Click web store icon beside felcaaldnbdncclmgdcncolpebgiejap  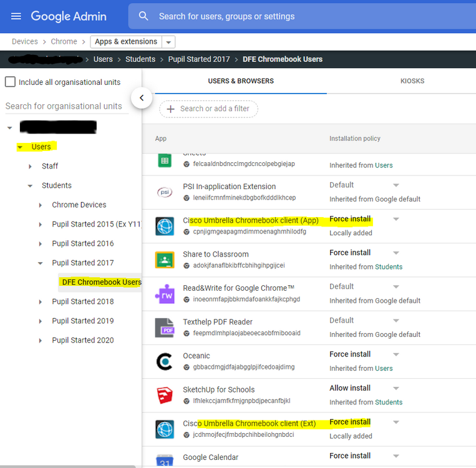click(x=187, y=164)
